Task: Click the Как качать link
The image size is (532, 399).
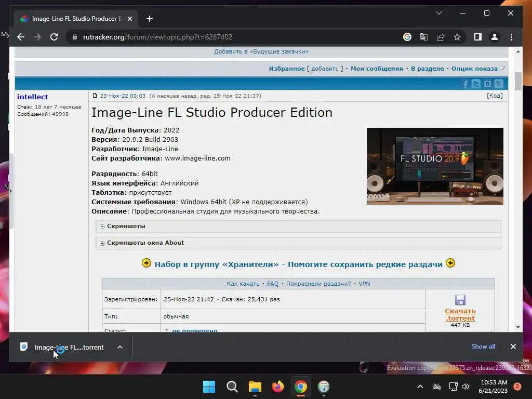Action: [243, 284]
